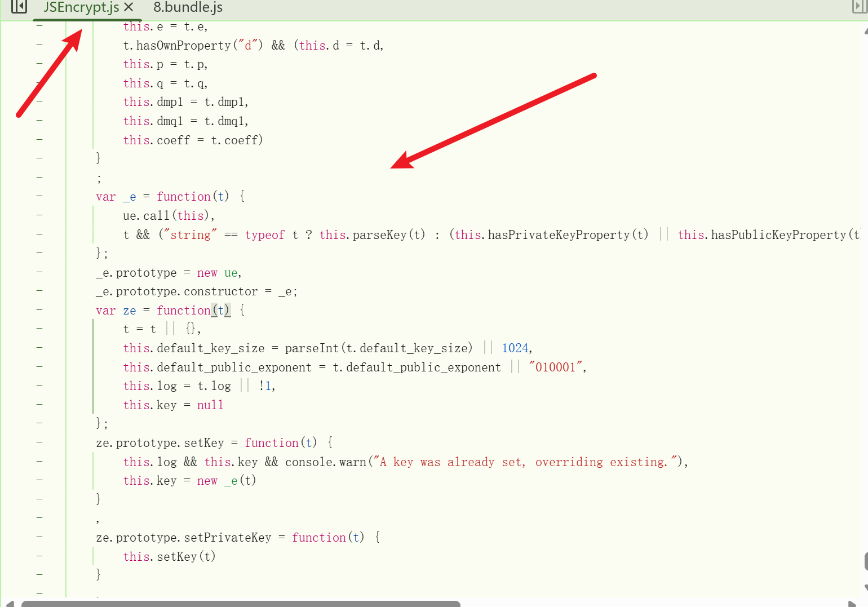Toggle the debugger sidebar icon at top right

point(859,7)
